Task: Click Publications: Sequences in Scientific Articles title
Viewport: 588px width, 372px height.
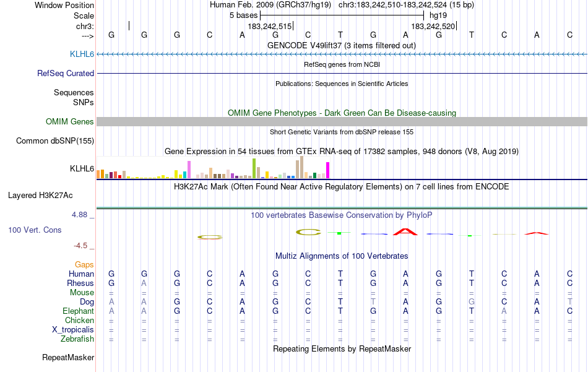Action: 342,84
